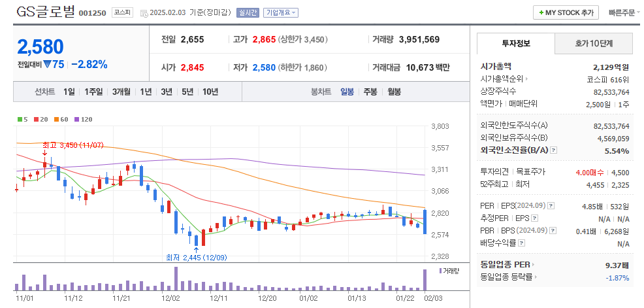Click the 외국인보유주식수 value 4,569,059
Image resolution: width=644 pixels, height=308 pixels.
click(x=613, y=139)
